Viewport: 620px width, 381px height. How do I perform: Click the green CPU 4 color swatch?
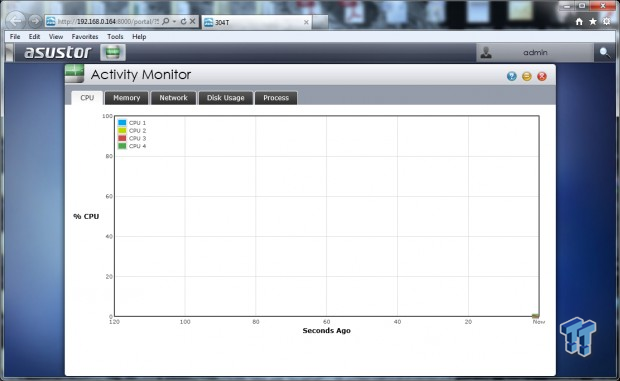(122, 146)
